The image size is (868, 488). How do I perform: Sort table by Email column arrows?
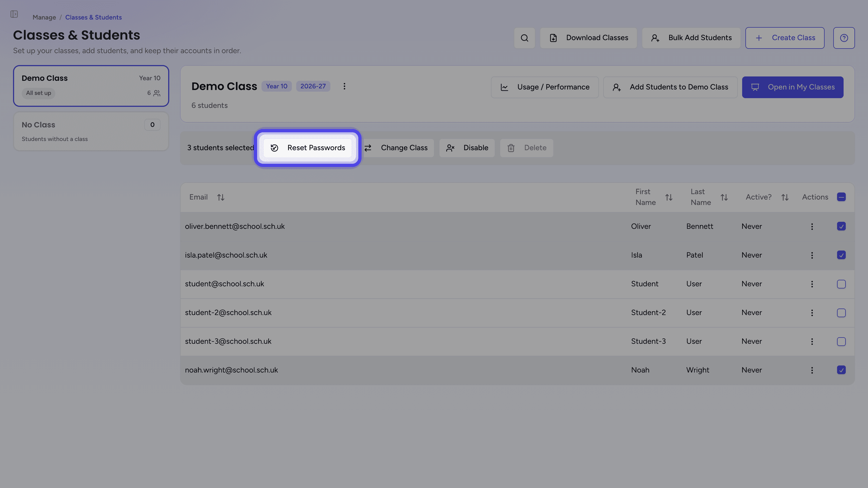[x=221, y=197]
